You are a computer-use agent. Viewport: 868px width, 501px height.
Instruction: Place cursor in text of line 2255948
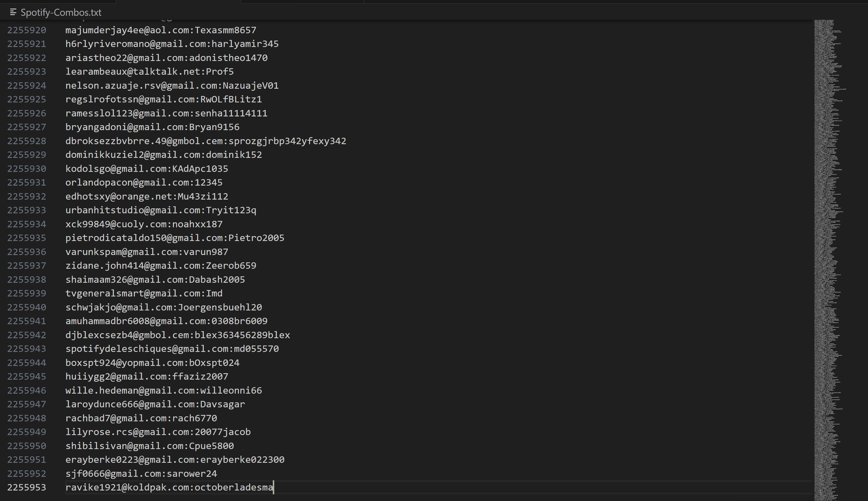click(141, 418)
